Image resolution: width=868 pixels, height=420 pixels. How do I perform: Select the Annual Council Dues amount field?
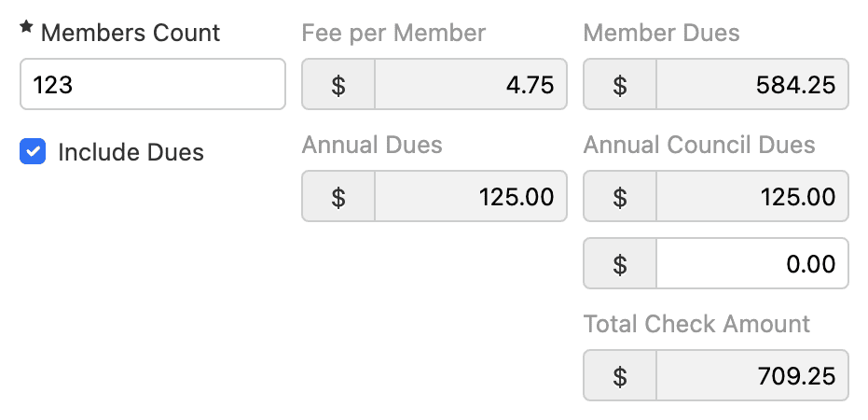[752, 196]
